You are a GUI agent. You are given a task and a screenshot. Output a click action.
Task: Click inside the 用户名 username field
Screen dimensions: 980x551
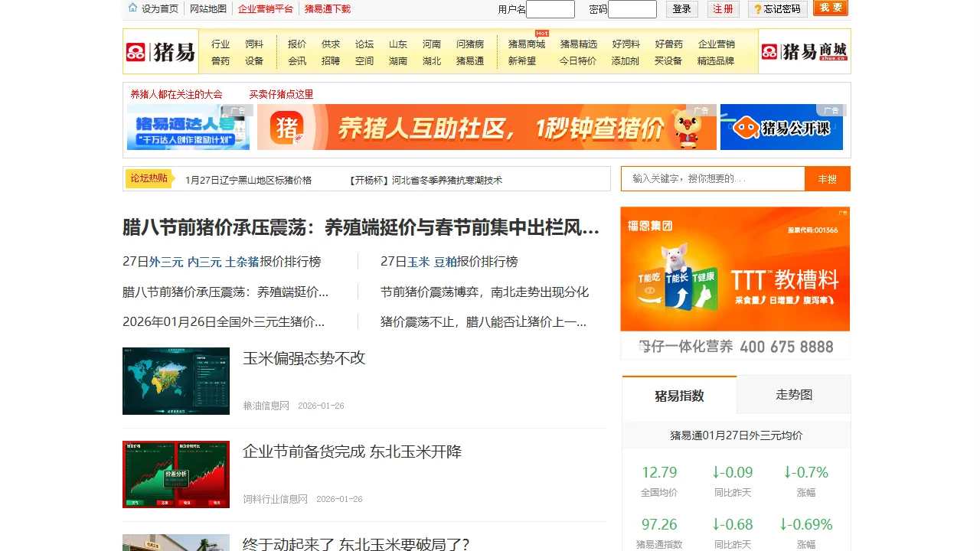tap(550, 8)
